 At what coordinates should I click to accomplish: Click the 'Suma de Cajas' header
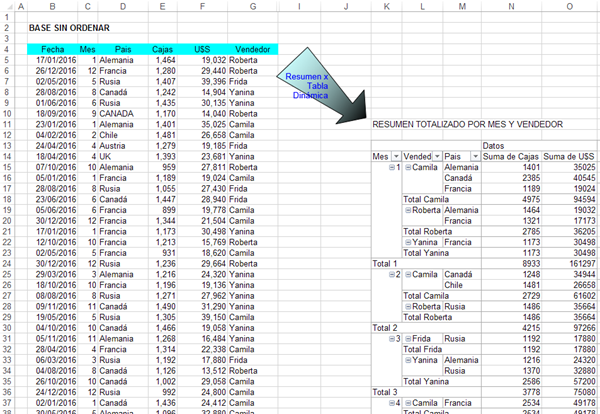click(x=511, y=156)
